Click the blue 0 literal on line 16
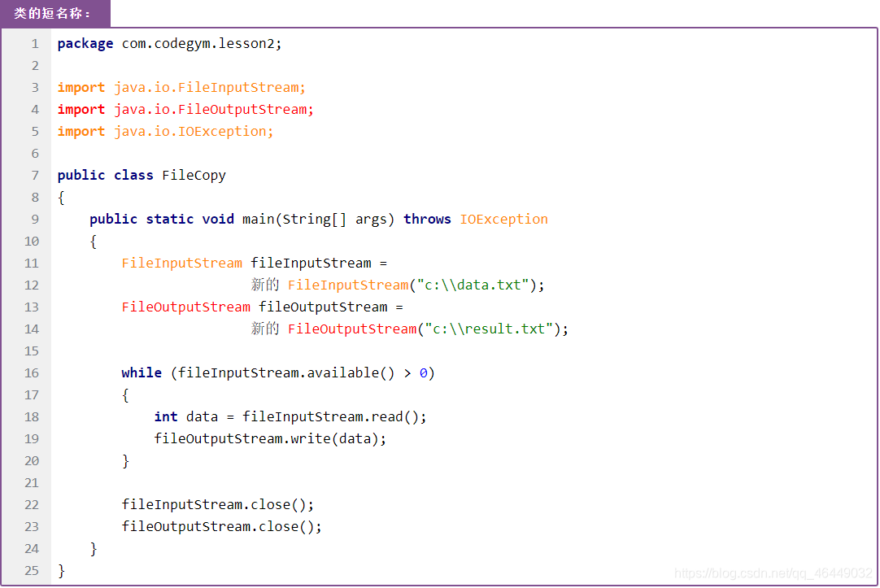880x588 pixels. (x=423, y=373)
